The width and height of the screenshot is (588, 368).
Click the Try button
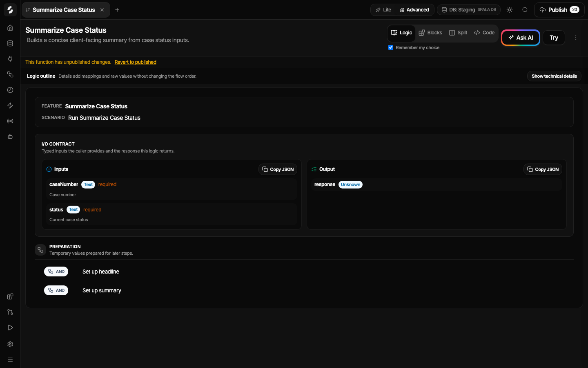click(554, 38)
